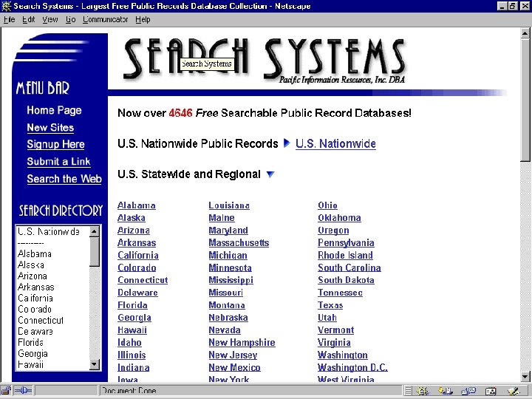Open the Tennessee state link

point(341,293)
